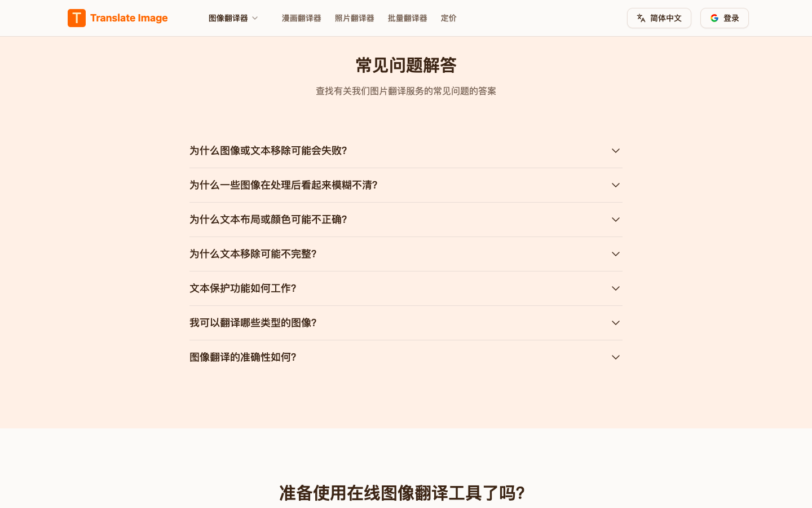Click the translate language icon

point(641,18)
